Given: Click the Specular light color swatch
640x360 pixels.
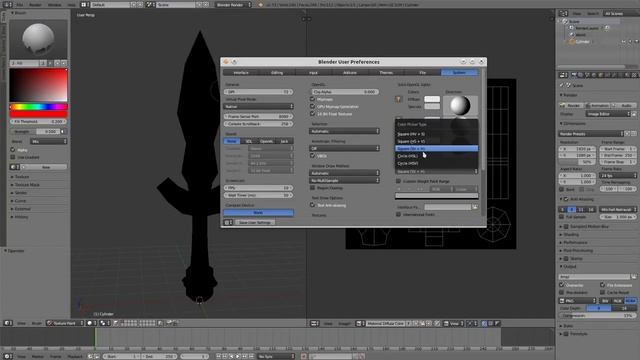Looking at the screenshot, I should click(432, 107).
